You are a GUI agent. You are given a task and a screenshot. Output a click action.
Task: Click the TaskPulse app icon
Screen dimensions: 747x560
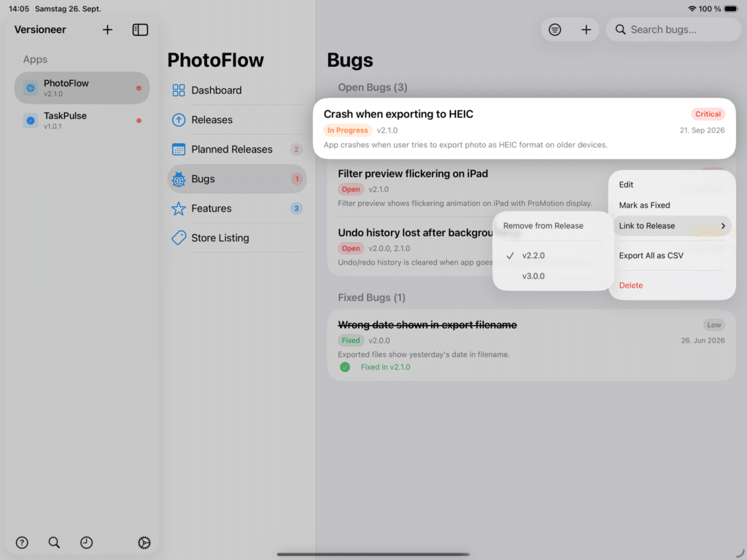tap(31, 120)
